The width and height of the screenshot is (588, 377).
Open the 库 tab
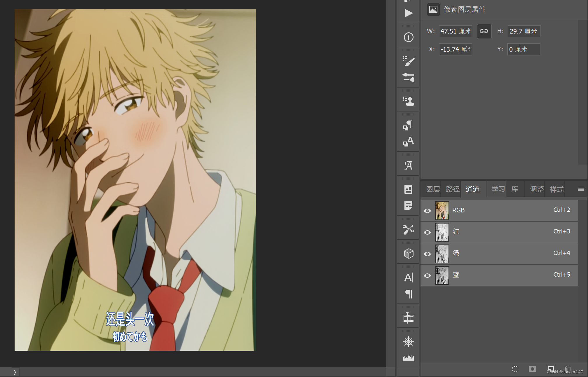click(515, 189)
